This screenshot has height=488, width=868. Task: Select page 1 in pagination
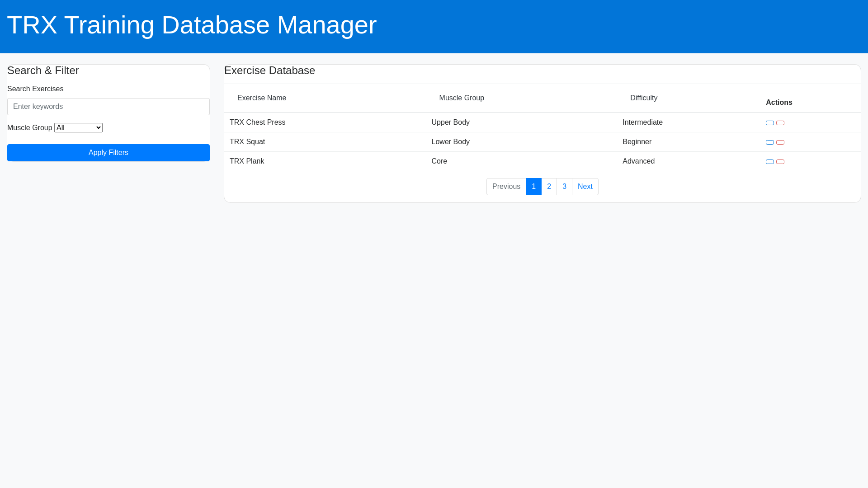pyautogui.click(x=533, y=187)
